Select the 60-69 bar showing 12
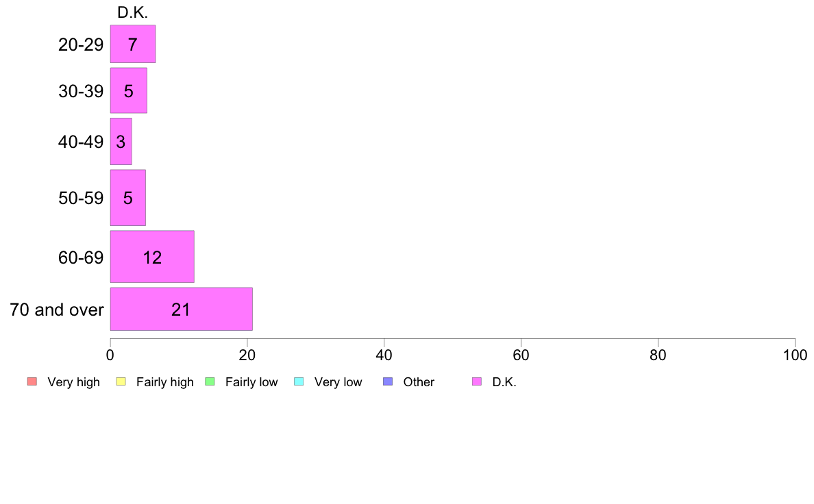The image size is (814, 504). click(152, 257)
